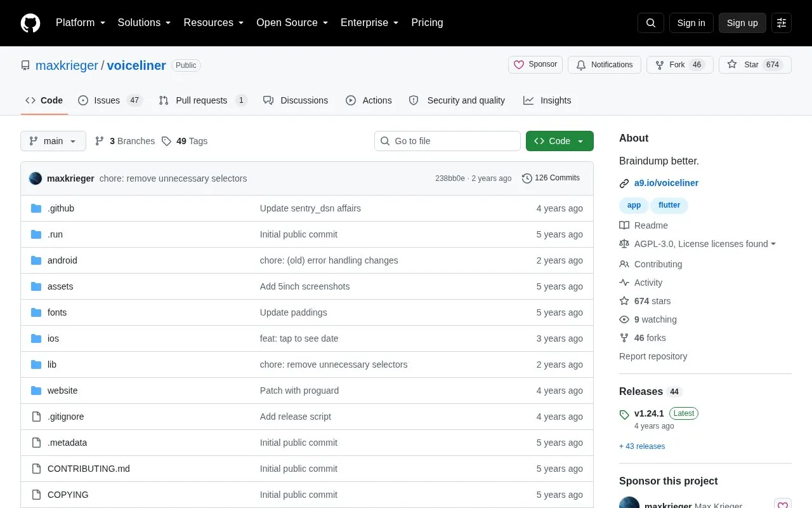This screenshot has height=508, width=812.
Task: Switch to the Actions tab
Action: 369,100
